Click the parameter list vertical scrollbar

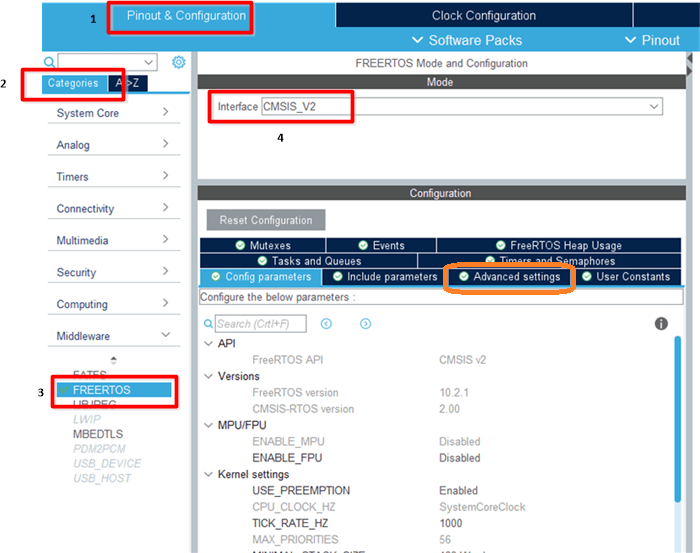(x=678, y=420)
